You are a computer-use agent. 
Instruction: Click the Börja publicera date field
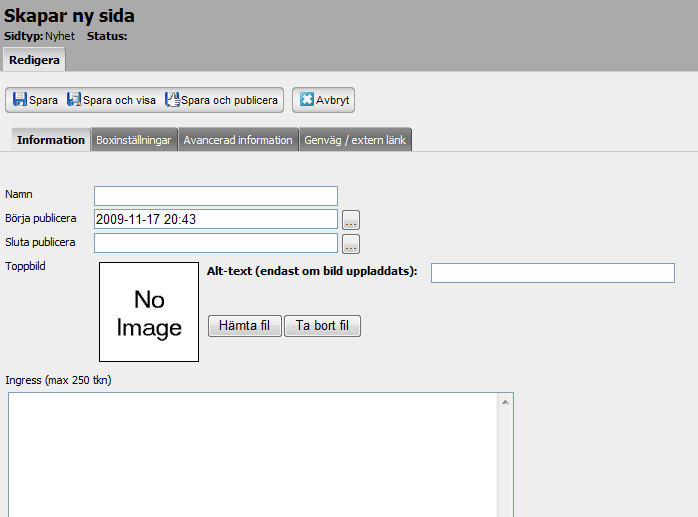[216, 219]
